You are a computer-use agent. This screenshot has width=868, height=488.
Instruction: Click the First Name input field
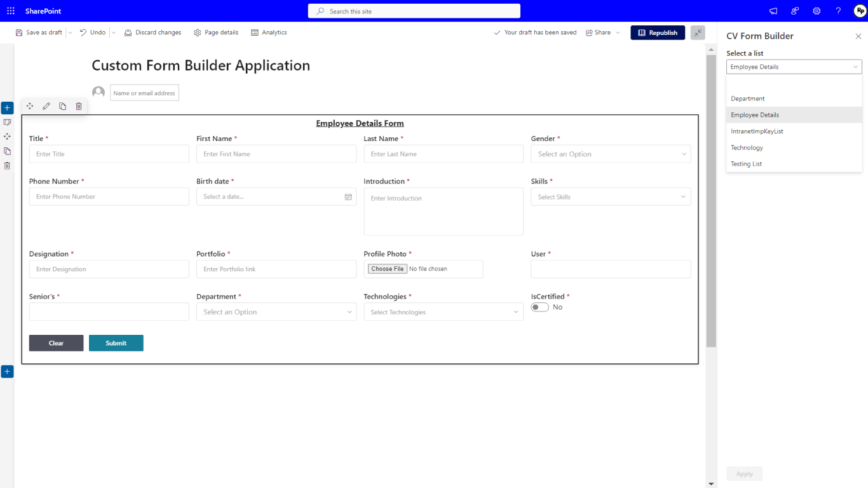pos(276,154)
